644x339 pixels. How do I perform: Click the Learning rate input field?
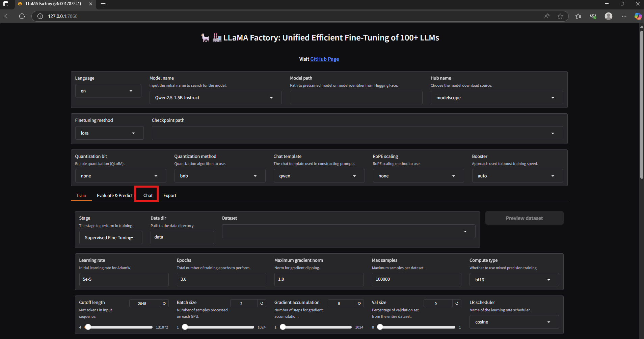(x=124, y=279)
